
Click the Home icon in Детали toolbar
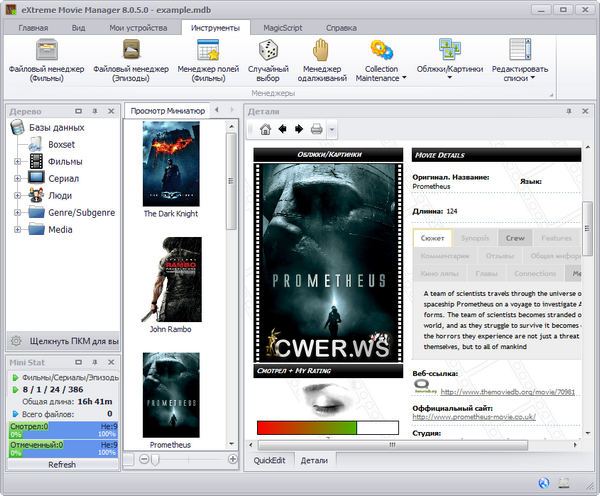point(265,129)
